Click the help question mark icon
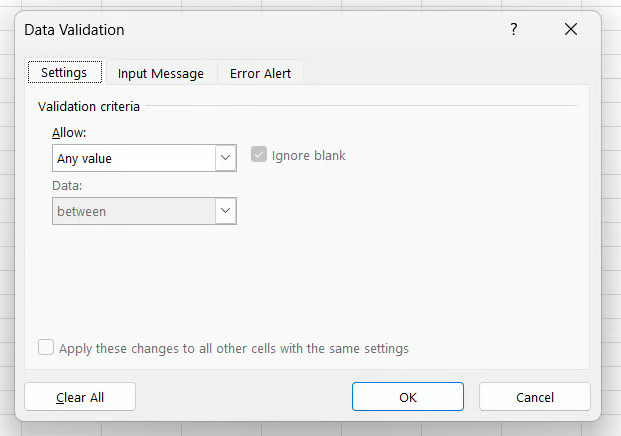The height and width of the screenshot is (436, 621). point(513,30)
